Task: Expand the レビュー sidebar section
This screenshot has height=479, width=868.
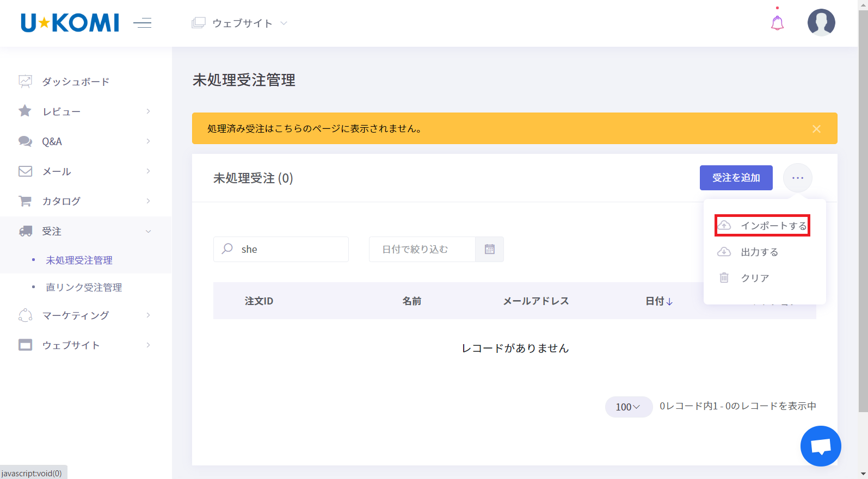Action: tap(85, 111)
